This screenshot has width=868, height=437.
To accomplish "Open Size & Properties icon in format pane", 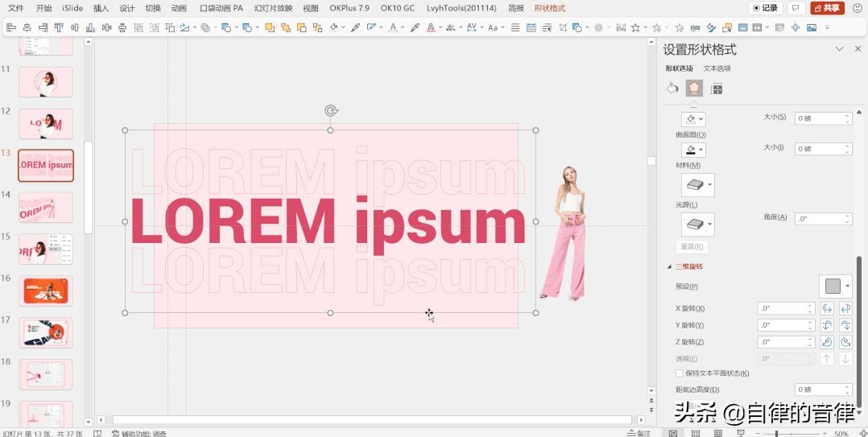I will point(717,89).
